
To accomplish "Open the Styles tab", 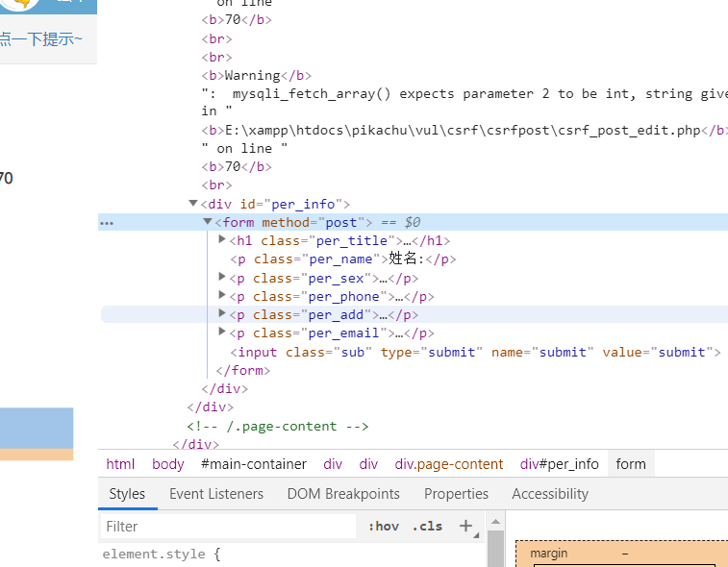I will [x=127, y=494].
